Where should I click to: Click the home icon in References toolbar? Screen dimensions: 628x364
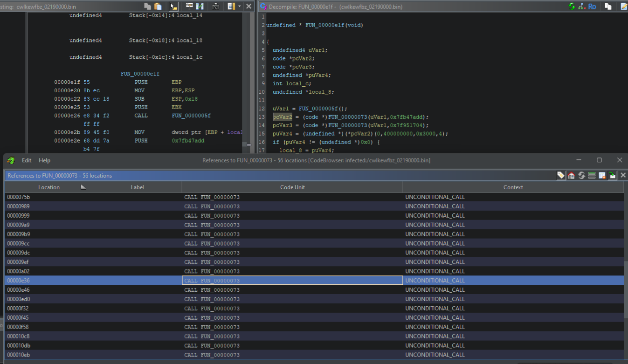click(571, 175)
